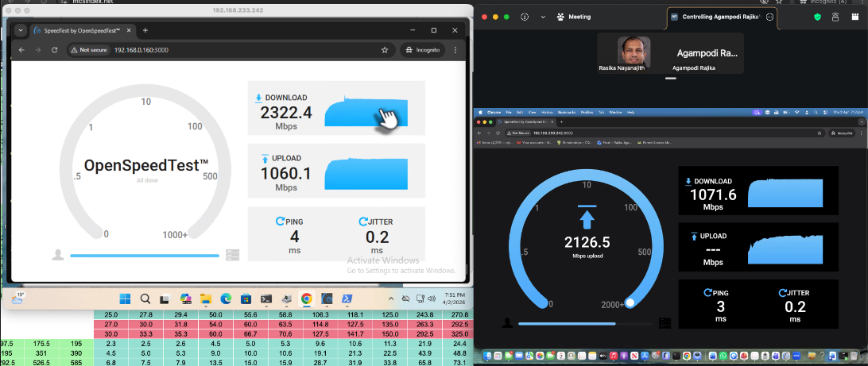The height and width of the screenshot is (366, 868).
Task: Open the Zoom encryption shield icon
Action: 816,17
